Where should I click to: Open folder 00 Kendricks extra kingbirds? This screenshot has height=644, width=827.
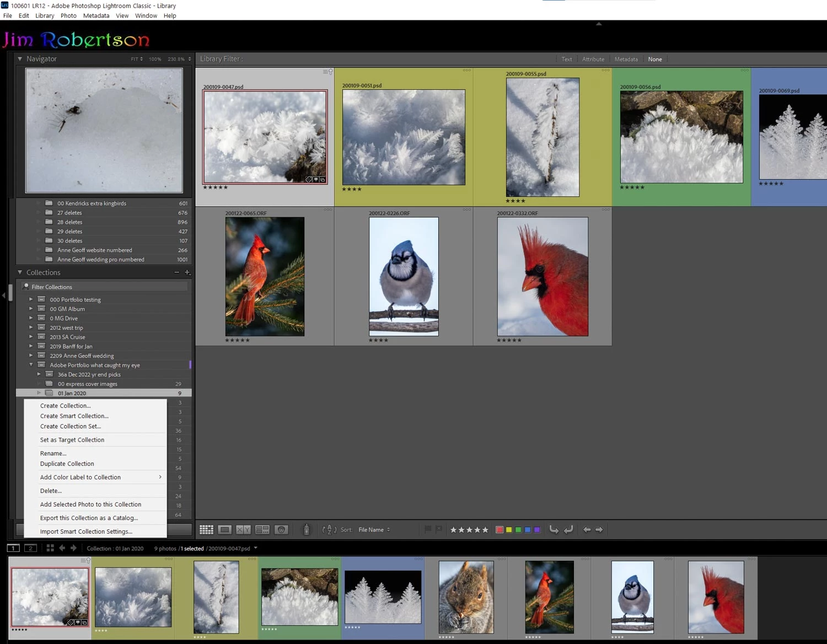pyautogui.click(x=104, y=203)
